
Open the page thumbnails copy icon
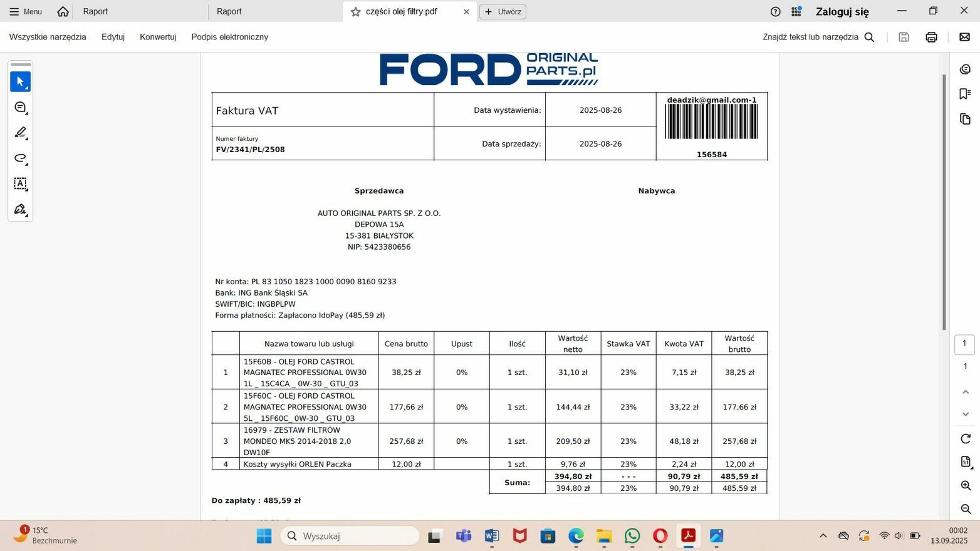[965, 119]
